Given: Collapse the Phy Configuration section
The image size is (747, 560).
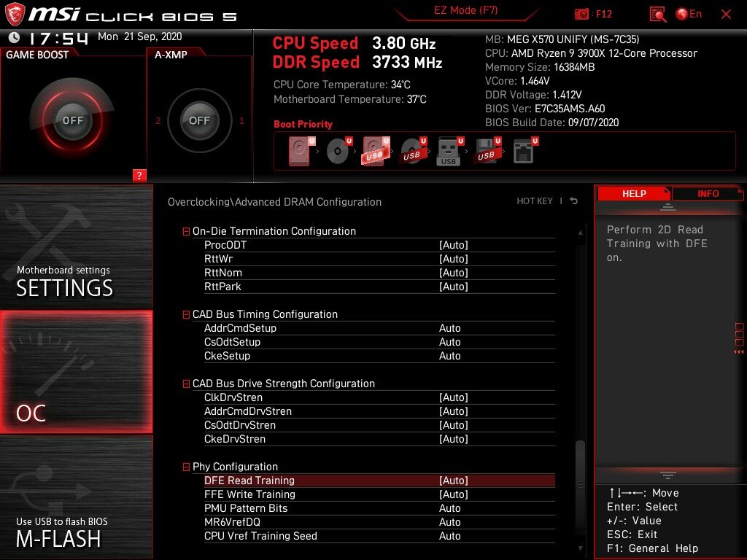Looking at the screenshot, I should click(x=186, y=467).
